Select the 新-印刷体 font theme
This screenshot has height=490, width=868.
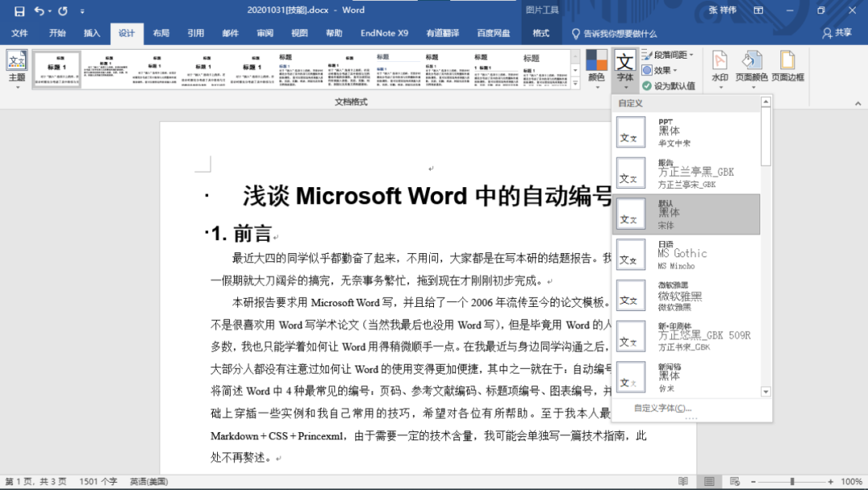coord(686,337)
